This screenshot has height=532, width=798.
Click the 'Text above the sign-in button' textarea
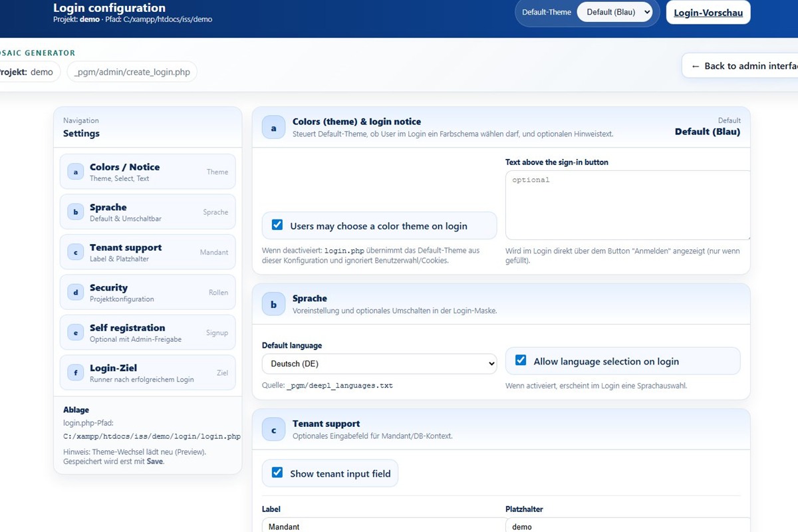(628, 205)
